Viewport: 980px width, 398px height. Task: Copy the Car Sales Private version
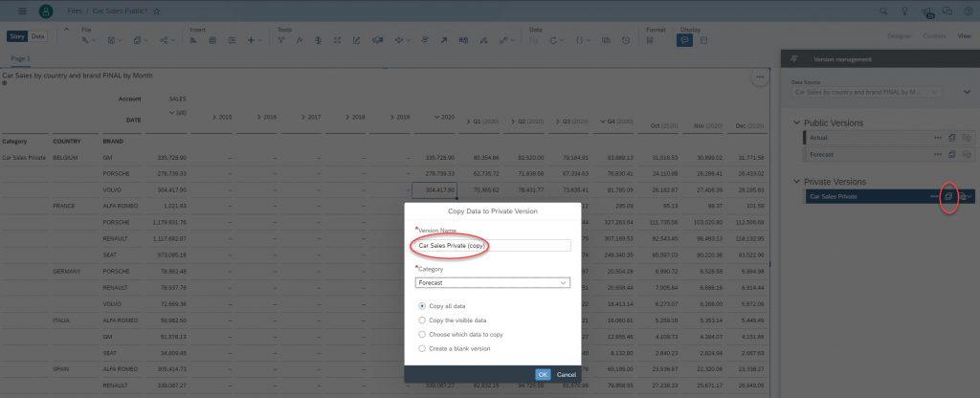pos(948,196)
